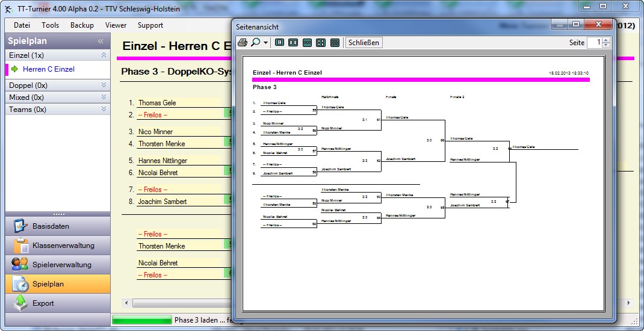
Task: Select the three-page layout icon
Action: (x=307, y=43)
